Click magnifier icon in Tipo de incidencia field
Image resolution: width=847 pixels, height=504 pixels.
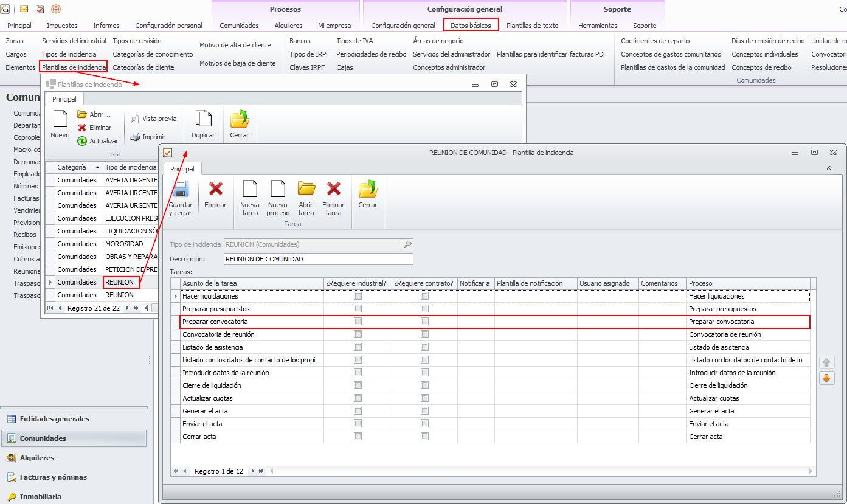407,244
